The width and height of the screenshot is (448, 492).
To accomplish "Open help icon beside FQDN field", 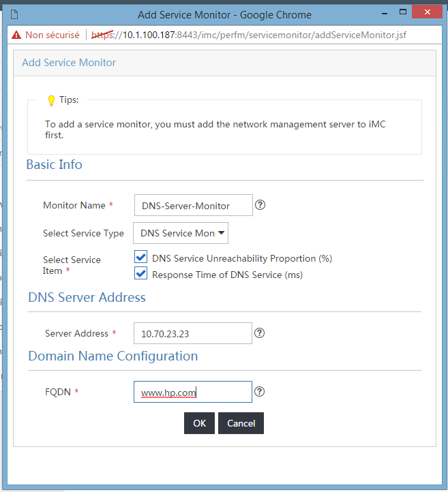I will (x=259, y=392).
